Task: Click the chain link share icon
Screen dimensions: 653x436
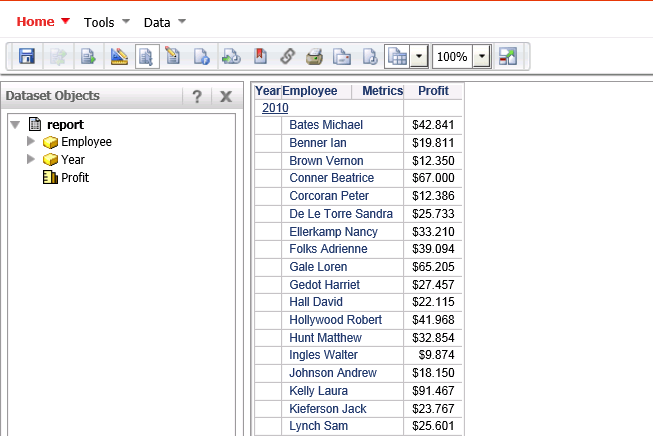Action: (x=287, y=56)
